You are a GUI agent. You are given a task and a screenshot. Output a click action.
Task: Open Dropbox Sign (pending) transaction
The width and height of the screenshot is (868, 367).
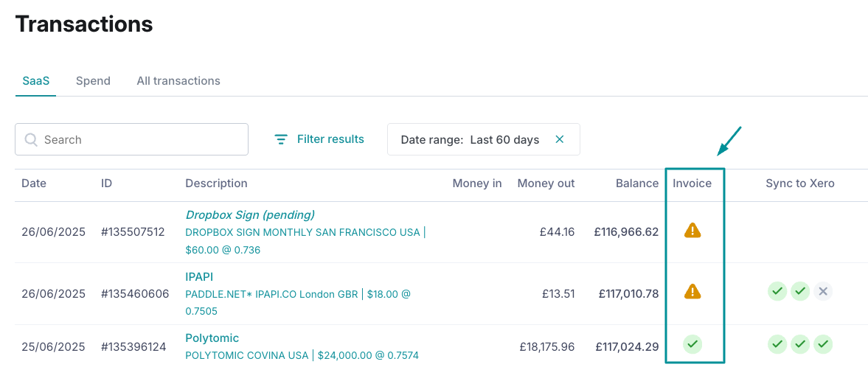click(x=250, y=214)
